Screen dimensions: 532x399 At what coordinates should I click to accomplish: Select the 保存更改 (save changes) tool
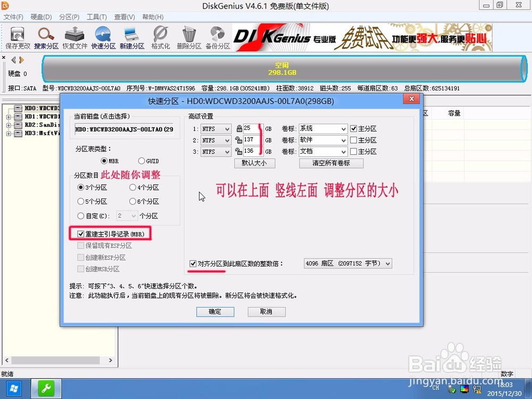17,36
